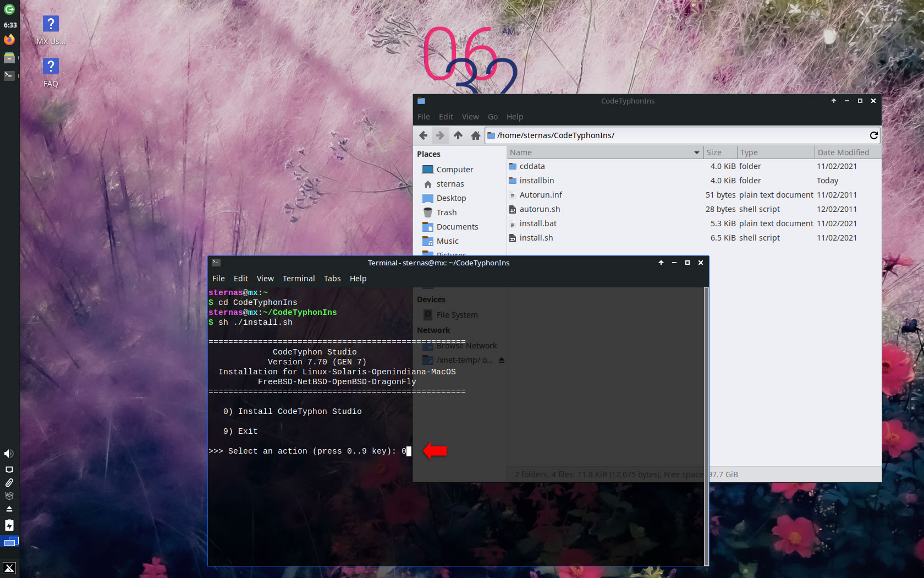The image size is (924, 578).
Task: Open the Terminal menu in the terminal
Action: click(299, 279)
